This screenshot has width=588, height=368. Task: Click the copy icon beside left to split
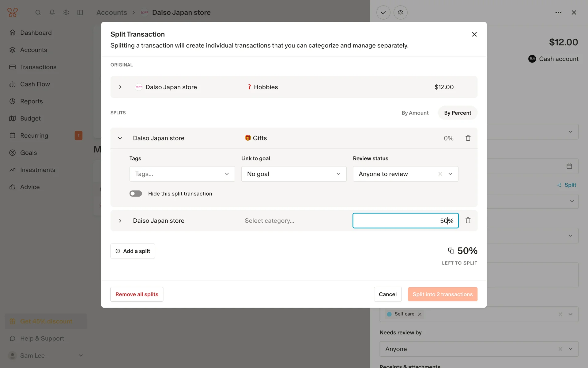(x=451, y=251)
